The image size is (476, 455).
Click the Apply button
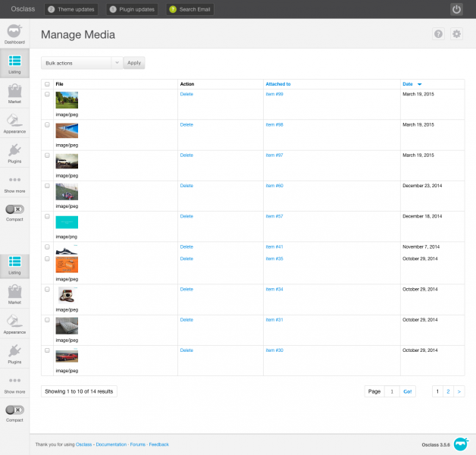click(x=134, y=63)
